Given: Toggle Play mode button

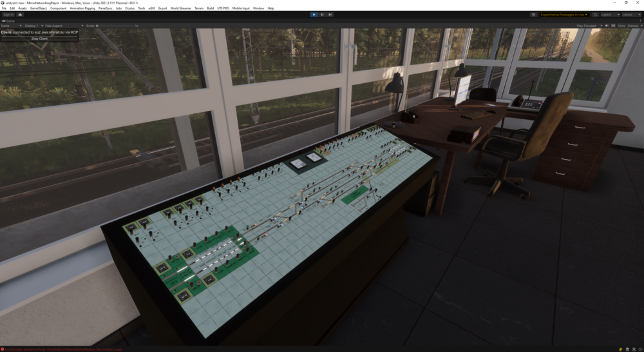Looking at the screenshot, I should tap(314, 14).
